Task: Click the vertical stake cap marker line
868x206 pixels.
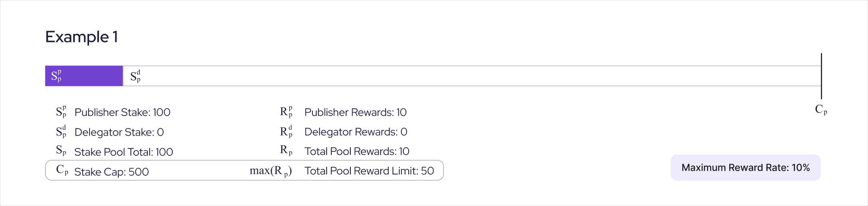Action: 821,76
